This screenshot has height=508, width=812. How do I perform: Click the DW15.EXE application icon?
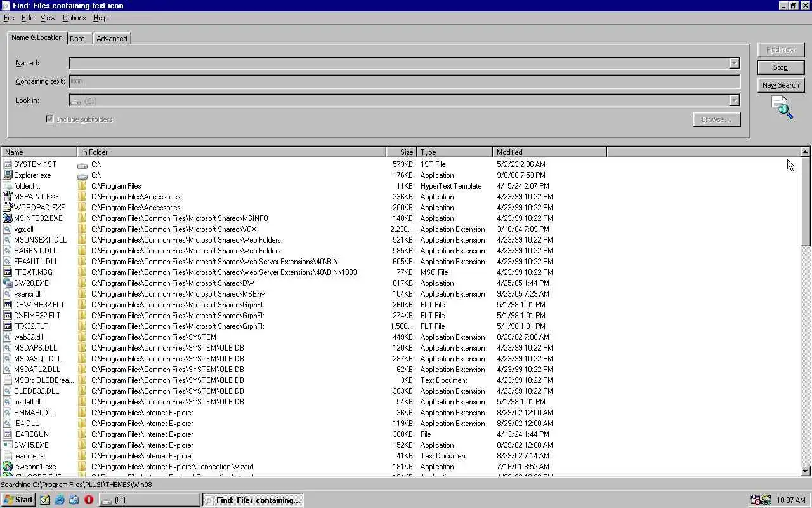tap(8, 445)
